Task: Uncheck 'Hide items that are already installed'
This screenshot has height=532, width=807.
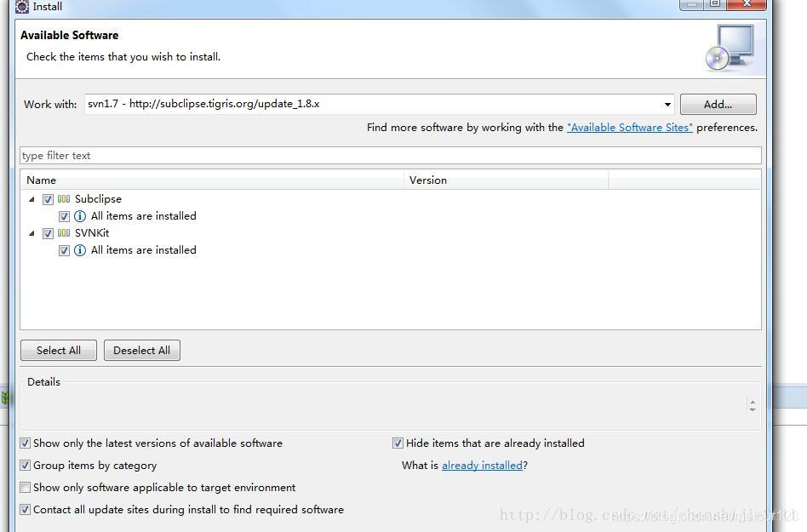Action: coord(398,443)
